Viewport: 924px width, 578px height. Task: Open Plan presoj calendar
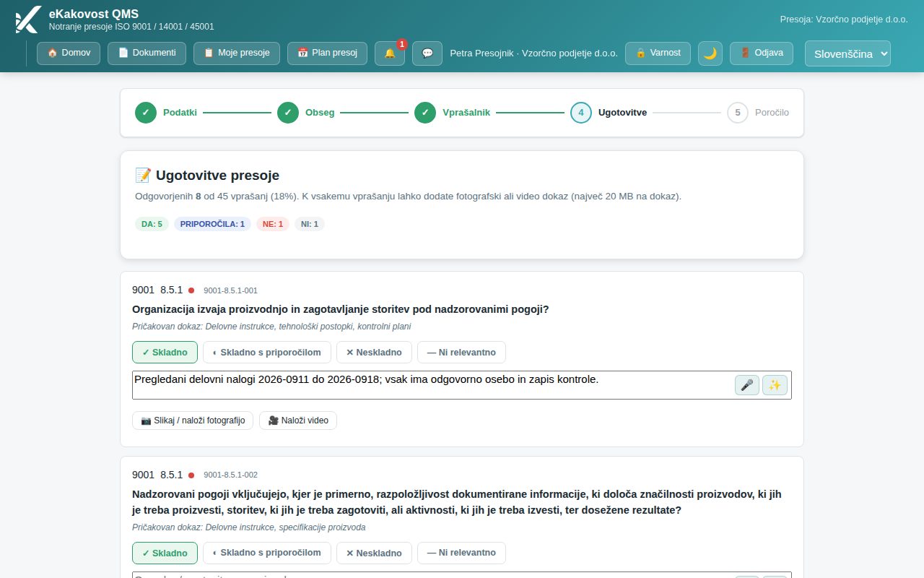[x=327, y=53]
